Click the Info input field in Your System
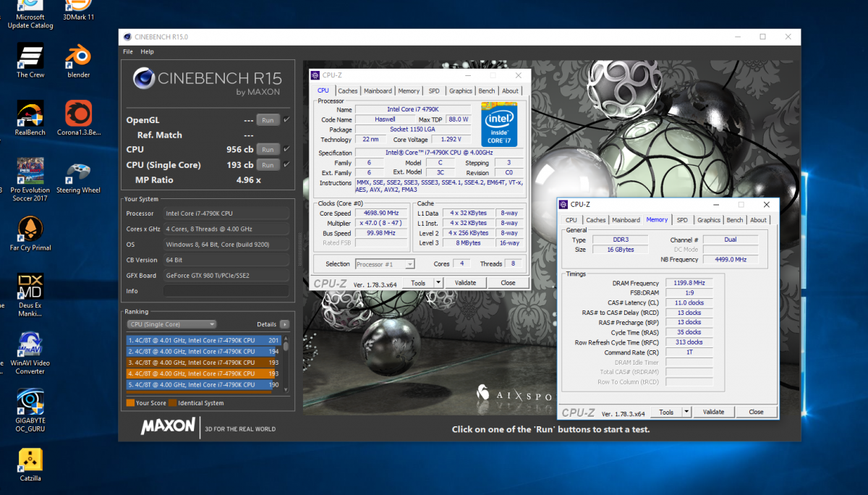The image size is (868, 495). click(x=226, y=291)
